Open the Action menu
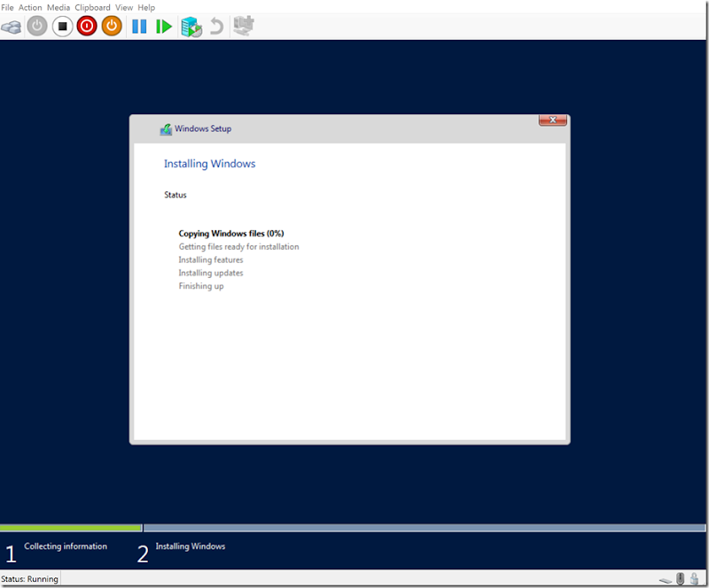The image size is (709, 588). pos(30,7)
